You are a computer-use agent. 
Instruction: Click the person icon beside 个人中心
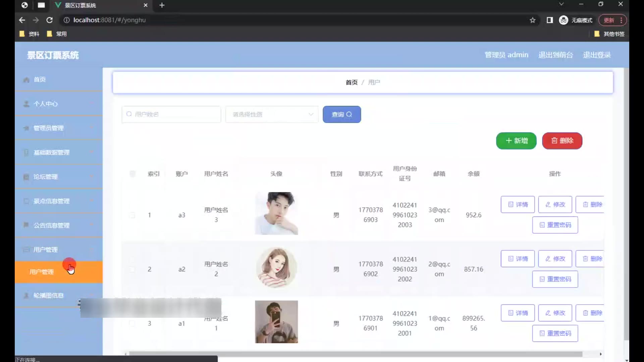pos(26,104)
